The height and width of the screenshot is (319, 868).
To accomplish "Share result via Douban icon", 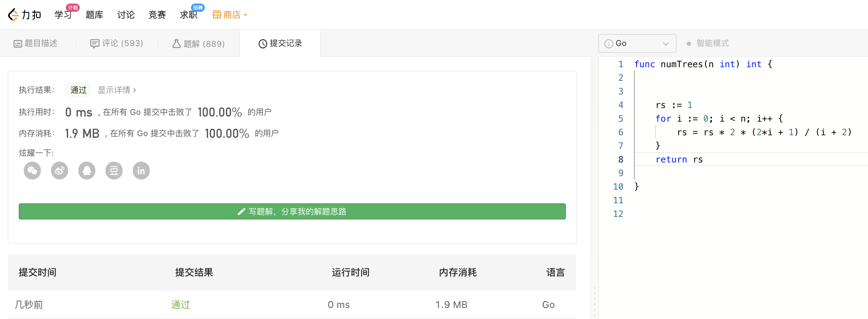I will 114,171.
